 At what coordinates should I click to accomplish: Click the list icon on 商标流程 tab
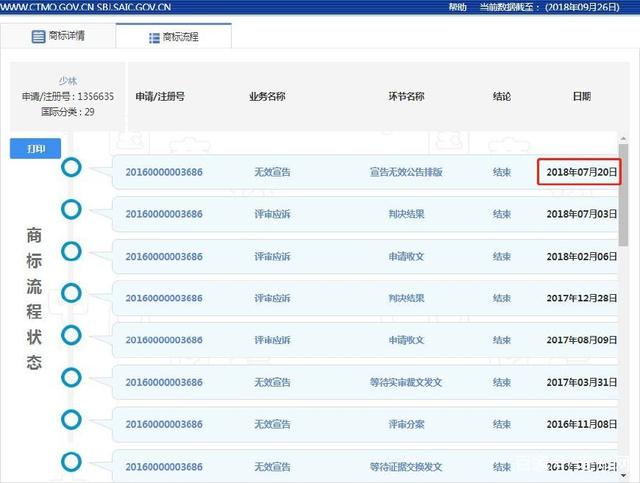coord(154,37)
